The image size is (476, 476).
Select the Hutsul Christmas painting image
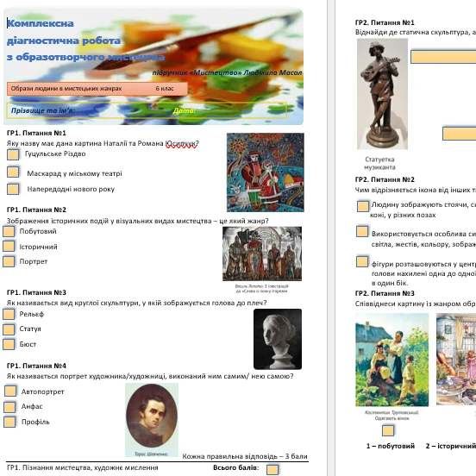click(x=266, y=172)
